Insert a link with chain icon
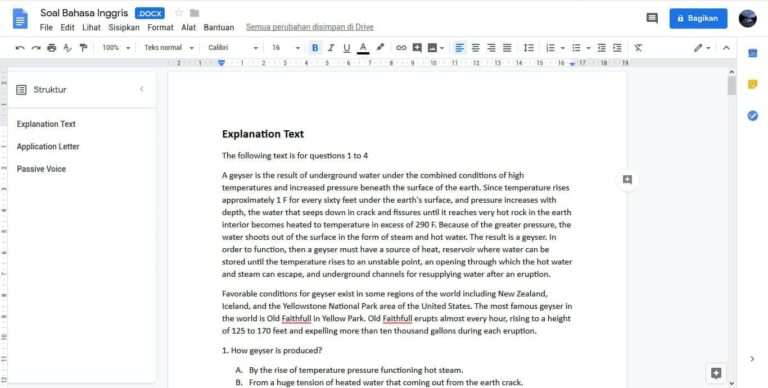This screenshot has height=388, width=768. click(401, 48)
